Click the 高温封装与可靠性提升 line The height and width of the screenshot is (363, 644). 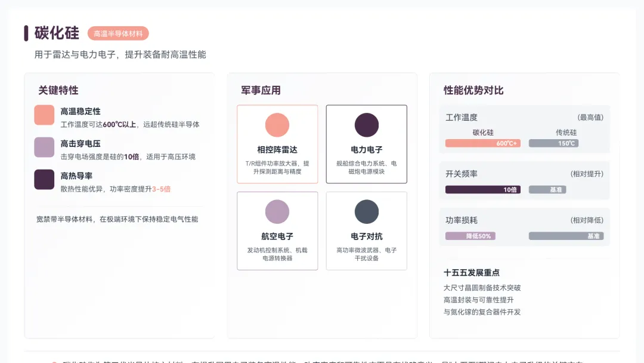pos(478,300)
